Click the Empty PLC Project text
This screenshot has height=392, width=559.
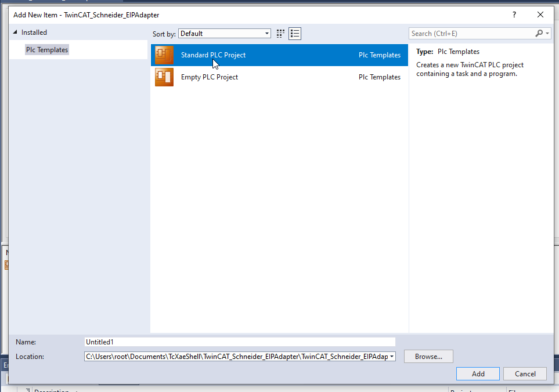(210, 77)
